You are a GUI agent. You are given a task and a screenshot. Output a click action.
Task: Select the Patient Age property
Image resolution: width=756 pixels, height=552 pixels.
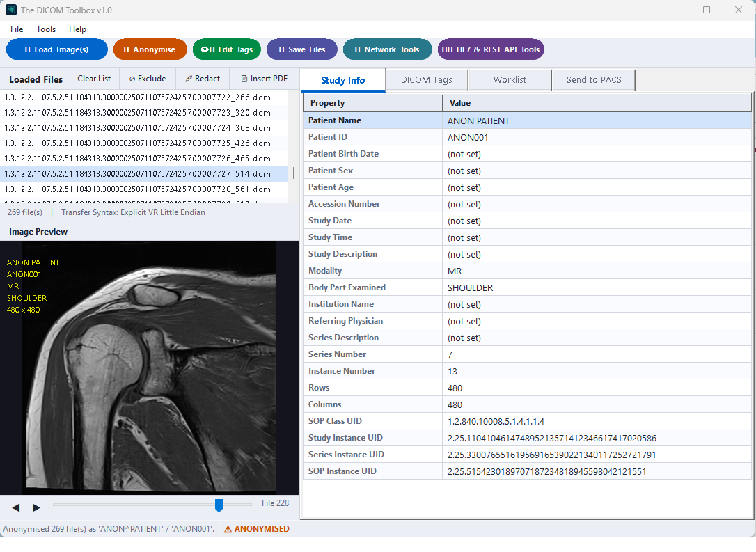331,187
